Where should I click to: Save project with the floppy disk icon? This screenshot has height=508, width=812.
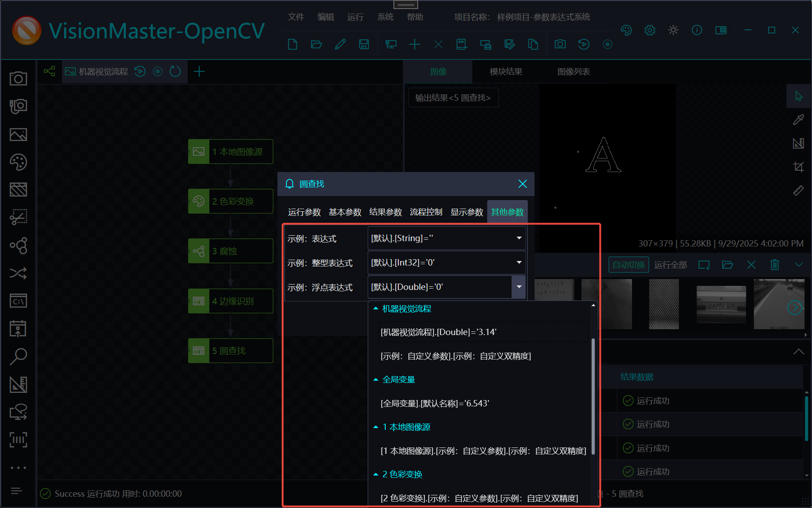(364, 44)
